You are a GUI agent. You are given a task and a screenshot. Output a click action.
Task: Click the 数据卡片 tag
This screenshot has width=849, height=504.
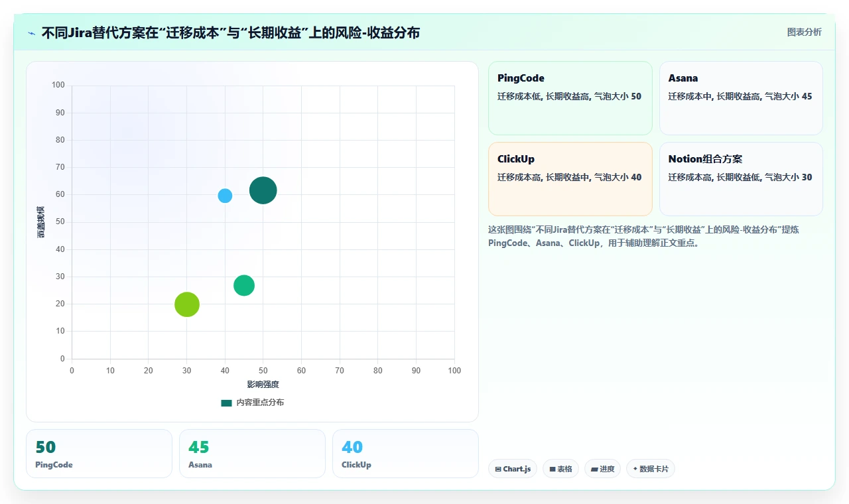[x=651, y=469]
